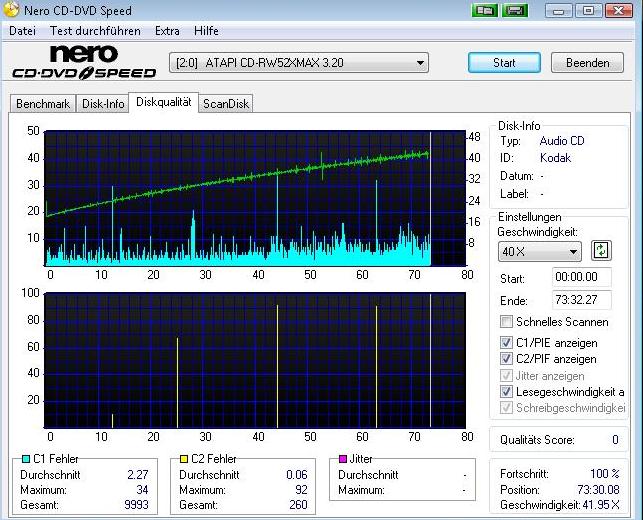The width and height of the screenshot is (643, 520).
Task: Click the magenta Jitter legend square
Action: tap(344, 459)
